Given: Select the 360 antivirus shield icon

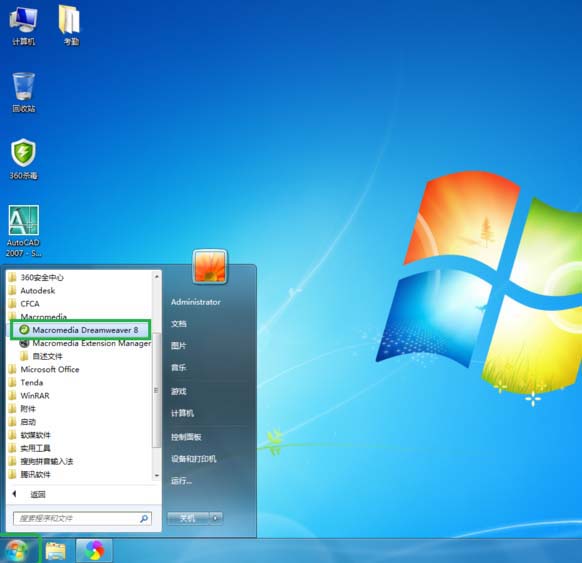Looking at the screenshot, I should 23,159.
